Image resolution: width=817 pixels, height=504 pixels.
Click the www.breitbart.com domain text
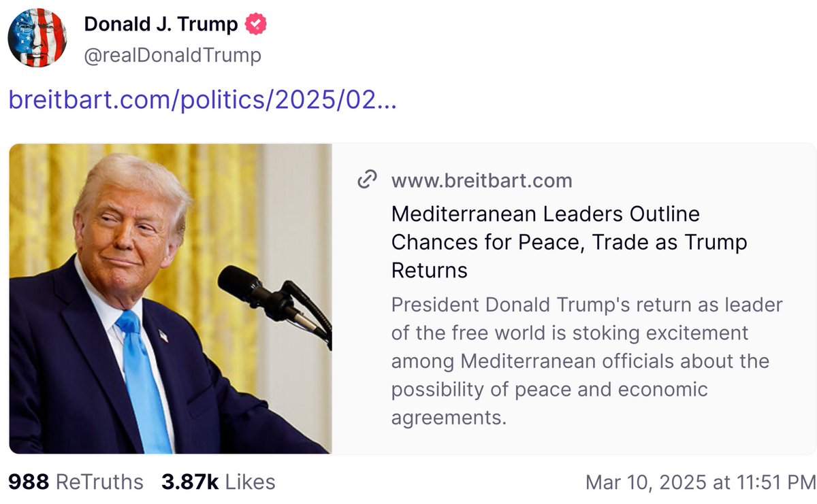point(481,181)
